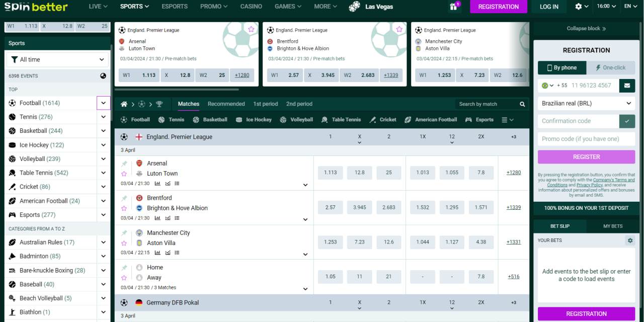The width and height of the screenshot is (644, 322).
Task: Click the Search by match field
Action: 487,104
